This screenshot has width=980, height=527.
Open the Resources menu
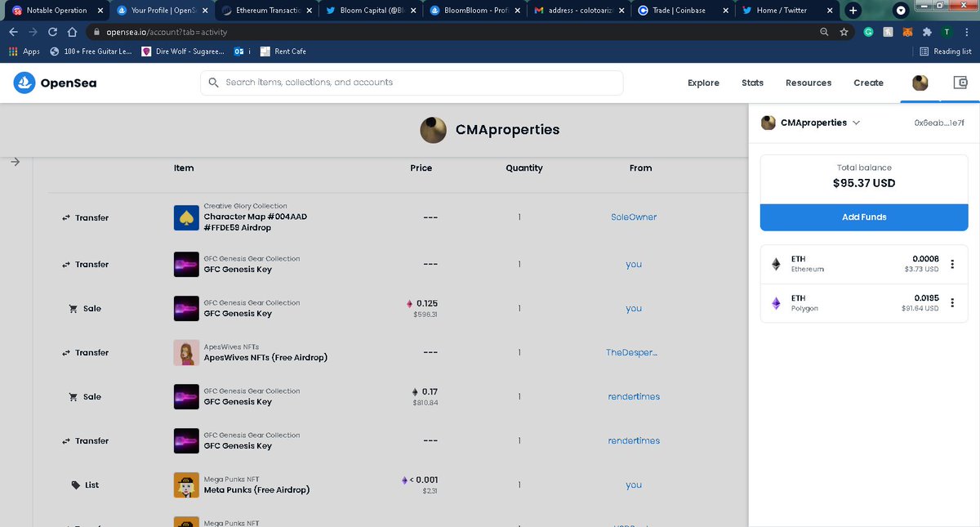808,83
